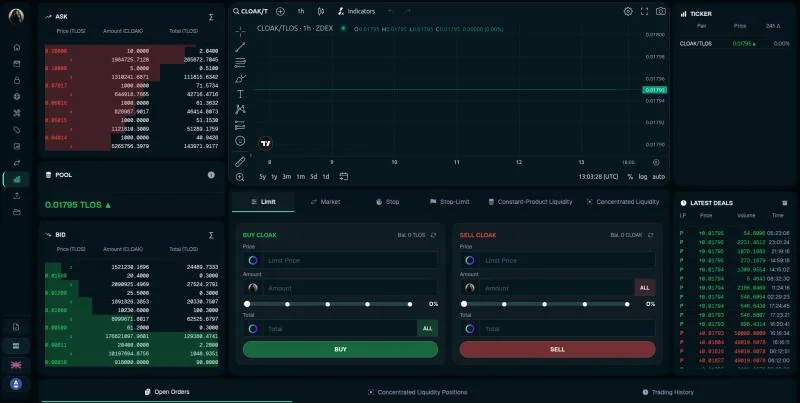Open chart settings gear icon
800x403 pixels.
pyautogui.click(x=628, y=11)
